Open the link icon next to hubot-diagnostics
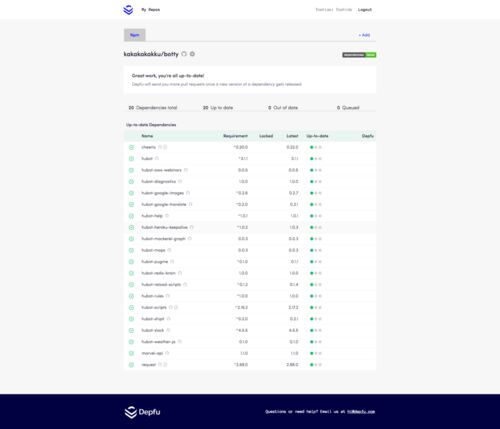500x429 pixels. click(180, 181)
